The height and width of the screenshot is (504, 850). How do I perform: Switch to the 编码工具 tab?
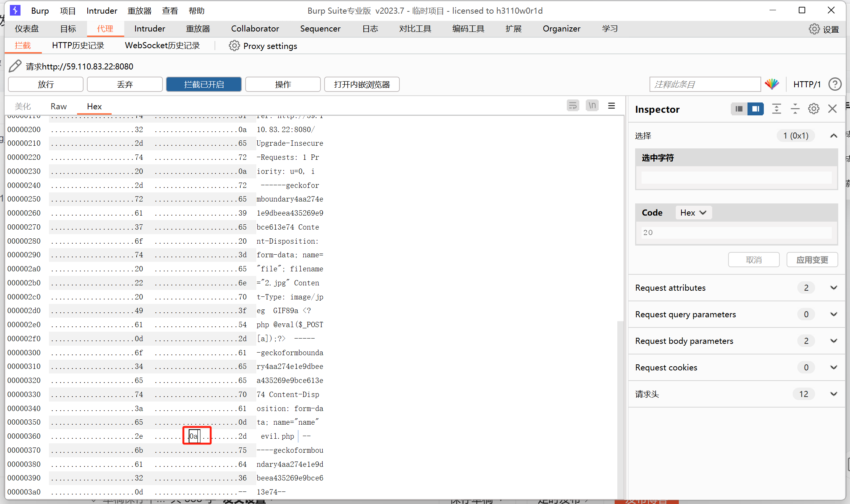[468, 28]
